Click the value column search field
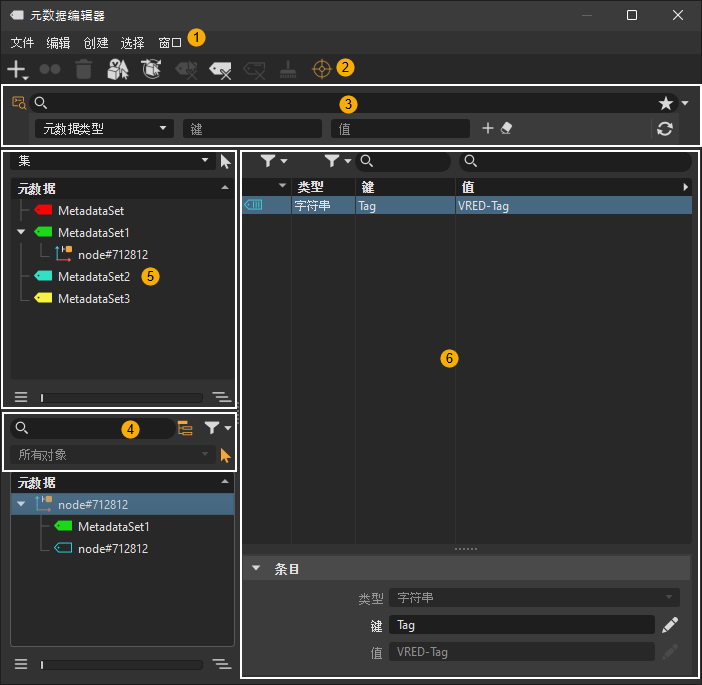The height and width of the screenshot is (685, 702). pyautogui.click(x=575, y=161)
